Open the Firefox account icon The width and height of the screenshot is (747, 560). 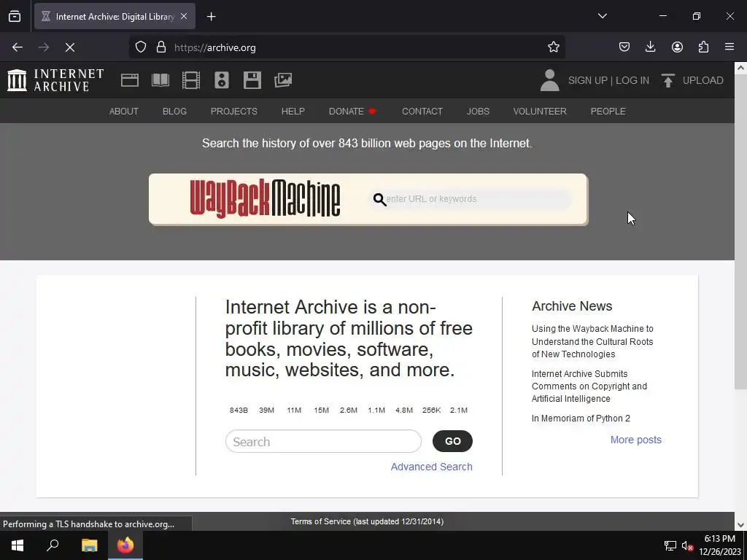[x=677, y=47]
